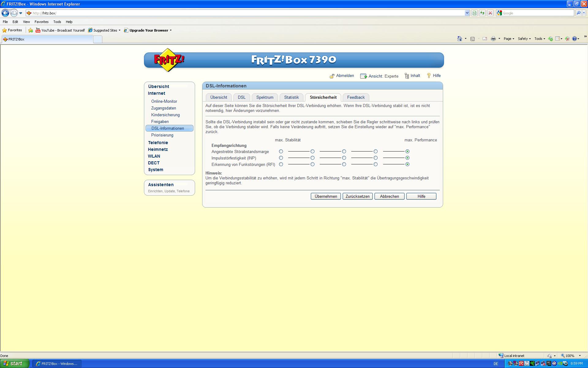Screen dimensions: 588x368
Task: Open the address bar dropdown arrow
Action: tap(467, 13)
